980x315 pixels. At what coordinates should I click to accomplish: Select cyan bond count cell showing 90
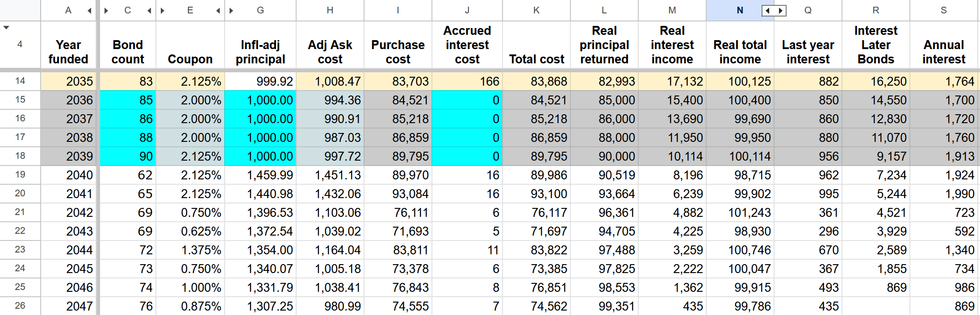(x=128, y=156)
